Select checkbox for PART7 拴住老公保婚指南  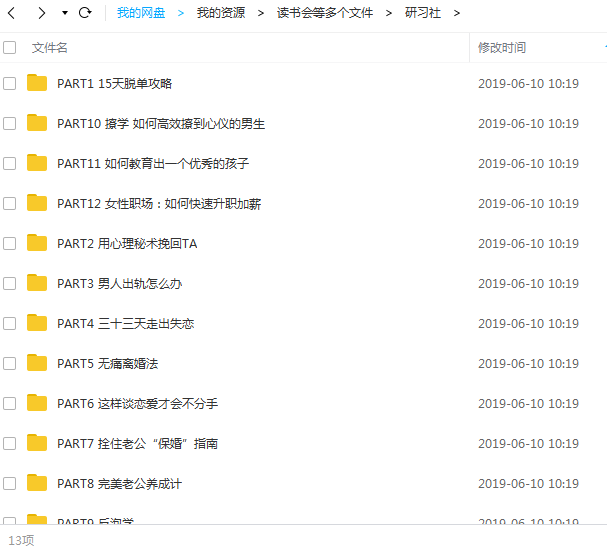[10, 443]
